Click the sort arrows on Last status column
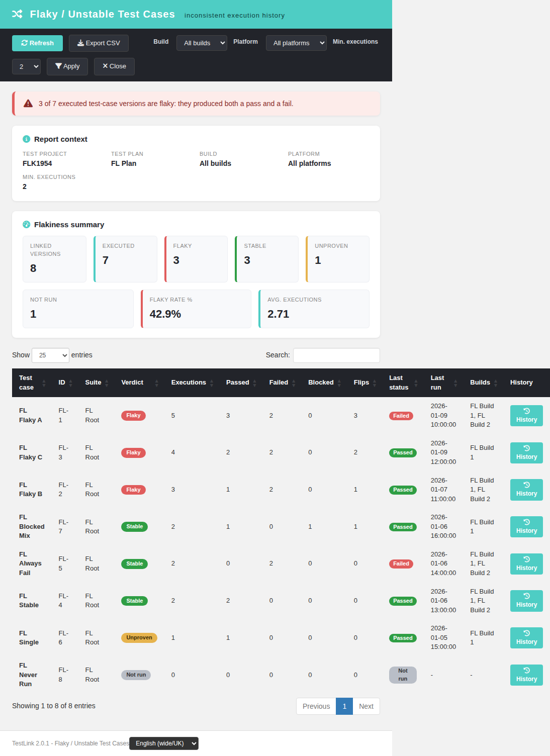 pyautogui.click(x=416, y=383)
